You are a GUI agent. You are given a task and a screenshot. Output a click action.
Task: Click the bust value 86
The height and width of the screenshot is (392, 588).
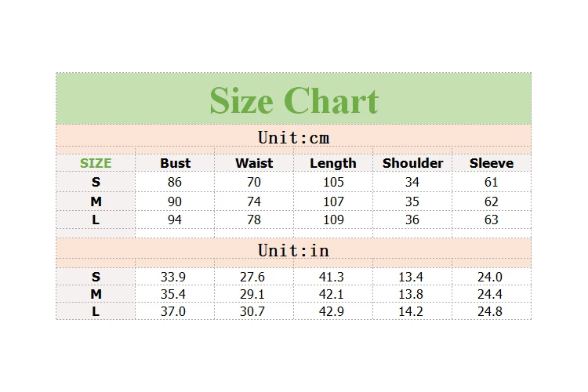point(175,183)
